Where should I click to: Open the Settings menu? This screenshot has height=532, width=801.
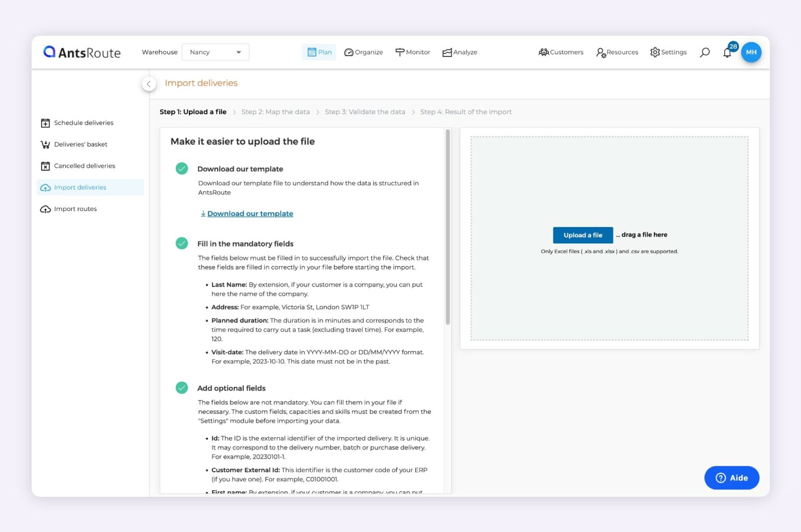click(668, 52)
